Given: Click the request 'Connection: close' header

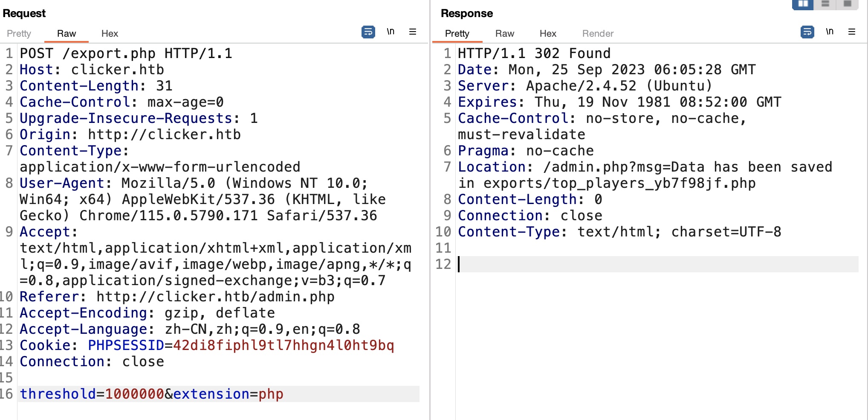Looking at the screenshot, I should coord(92,362).
